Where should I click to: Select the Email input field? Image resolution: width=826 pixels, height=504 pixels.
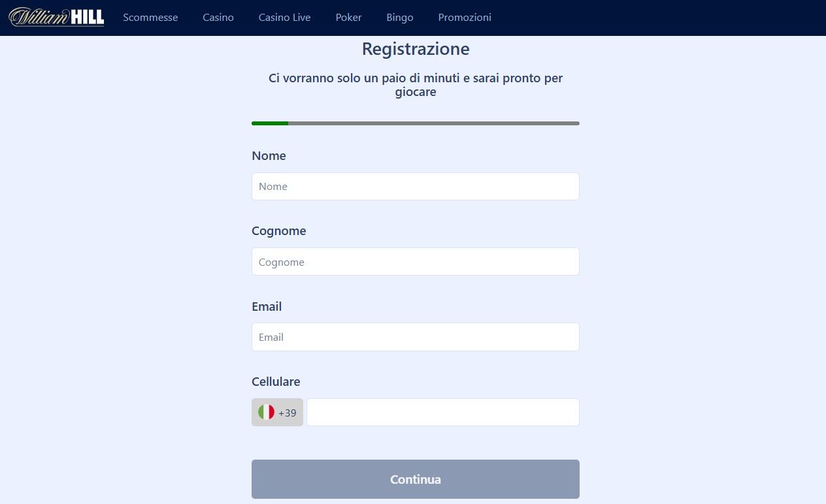pos(415,337)
